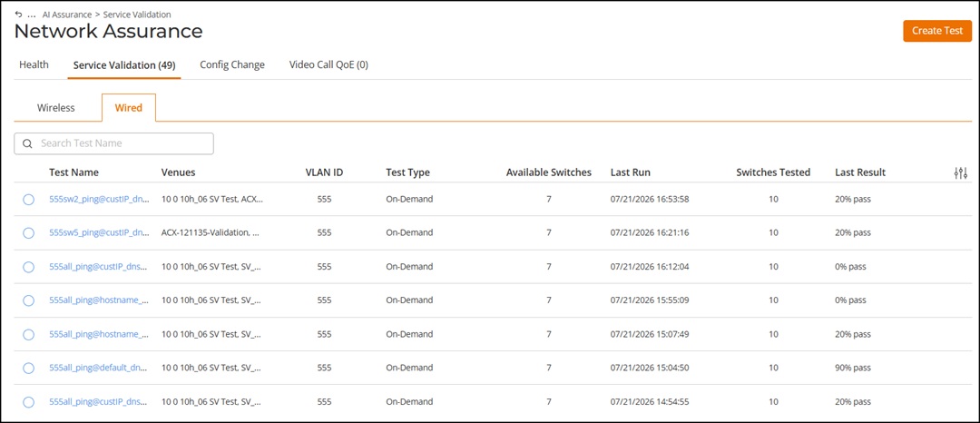Click the Venues column header
The width and height of the screenshot is (980, 423).
tap(178, 172)
